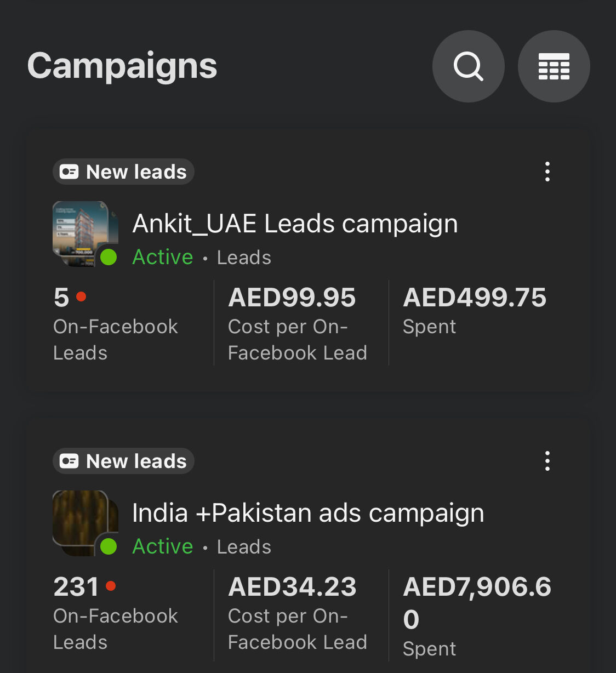Select AED34.23 cost per lead metric

click(x=292, y=587)
